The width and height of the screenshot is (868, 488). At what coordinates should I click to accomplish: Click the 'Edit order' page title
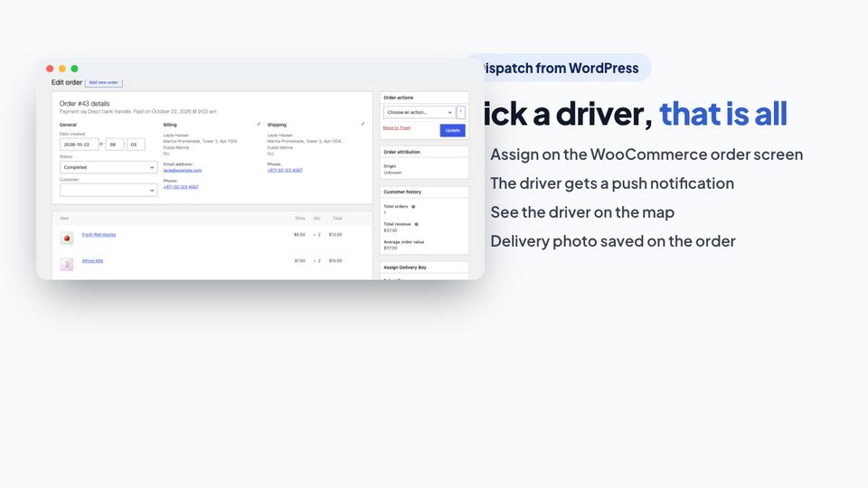[66, 82]
